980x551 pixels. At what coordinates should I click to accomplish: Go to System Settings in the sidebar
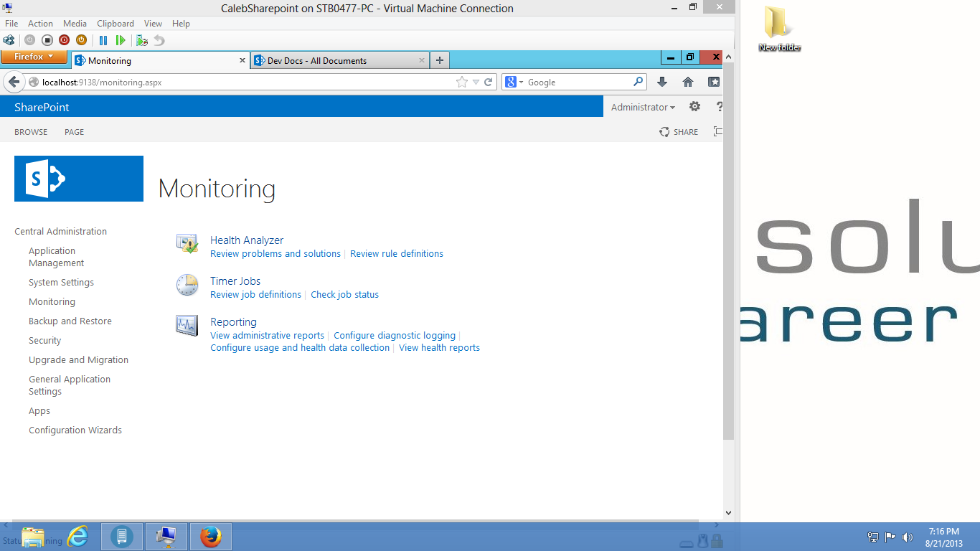click(x=61, y=283)
